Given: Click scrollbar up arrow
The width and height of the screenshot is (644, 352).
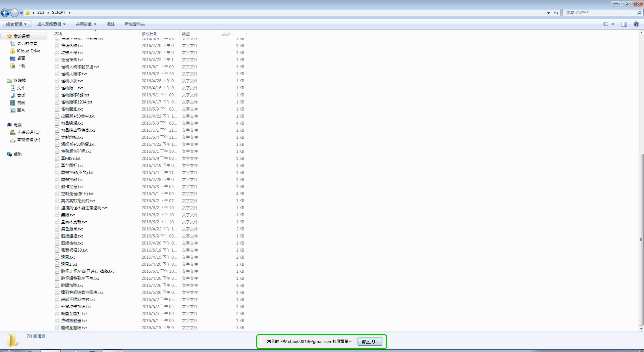Looking at the screenshot, I should tap(641, 33).
